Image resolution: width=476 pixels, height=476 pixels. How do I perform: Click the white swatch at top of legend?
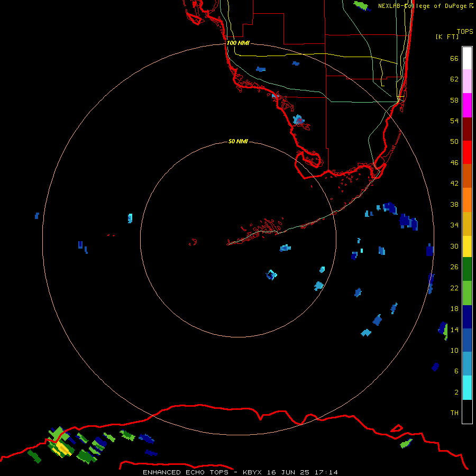467,58
